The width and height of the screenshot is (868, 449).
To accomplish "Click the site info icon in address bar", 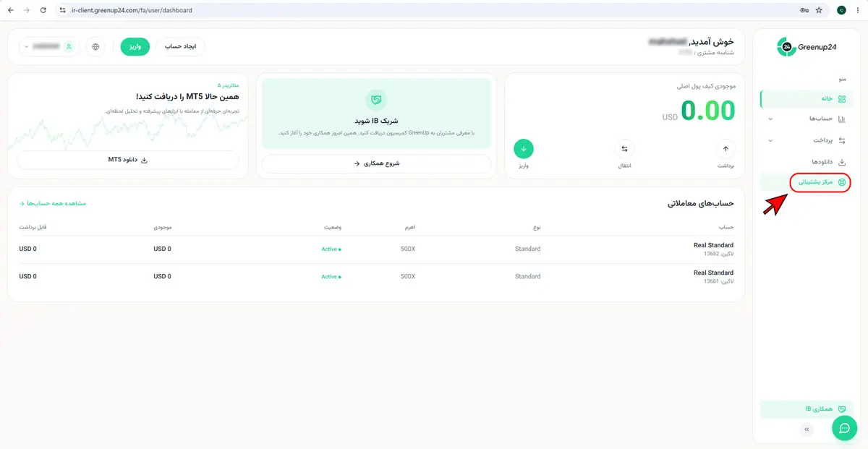I will click(63, 10).
